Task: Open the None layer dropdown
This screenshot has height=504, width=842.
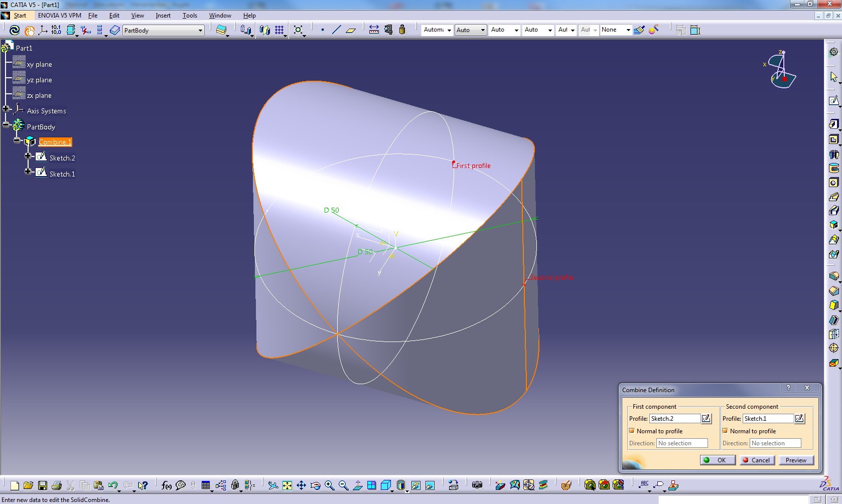Action: click(628, 30)
